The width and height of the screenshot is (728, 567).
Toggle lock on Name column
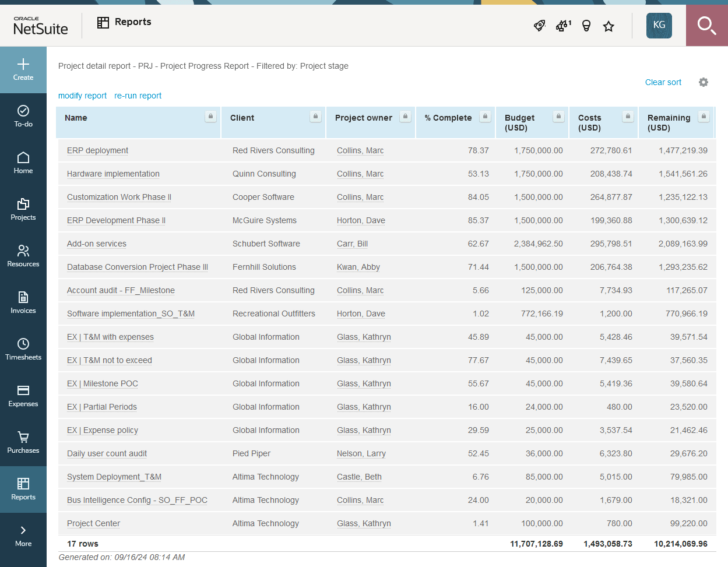[210, 117]
